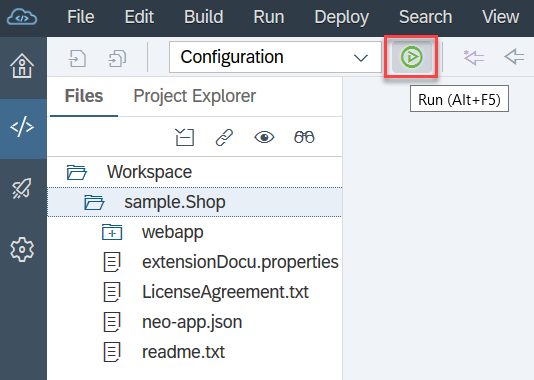
Task: Select neo-app.json file
Action: (192, 322)
